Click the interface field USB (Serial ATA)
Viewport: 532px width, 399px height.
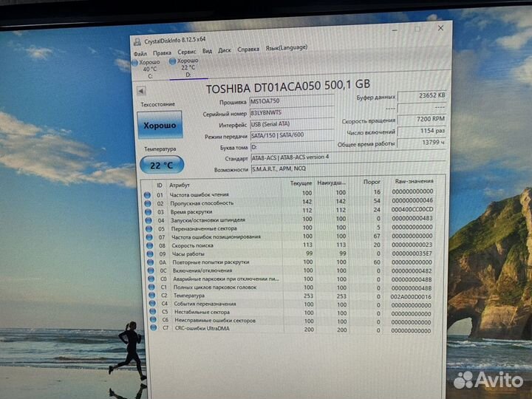click(x=292, y=124)
